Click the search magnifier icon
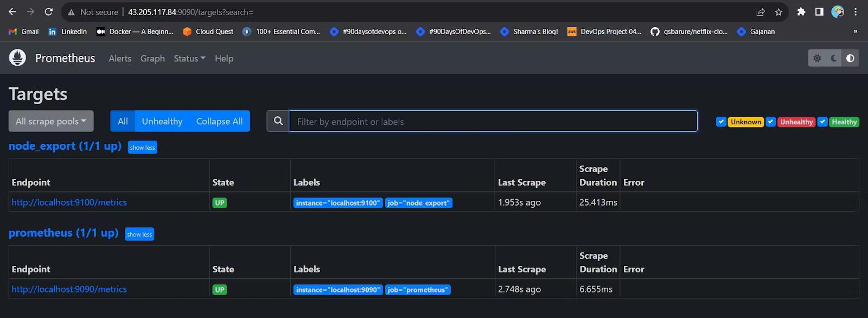Viewport: 868px width, 318px height. pos(278,121)
